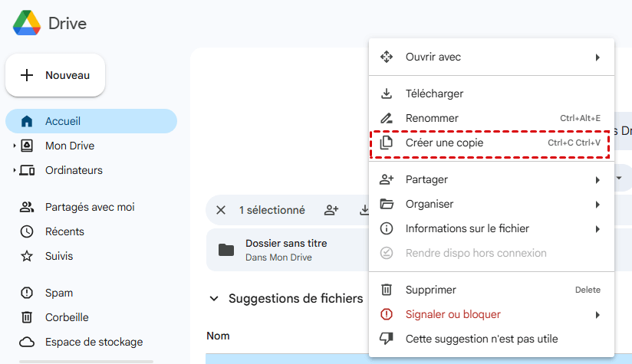Clear selection with the X icon
The height and width of the screenshot is (364, 632).
pyautogui.click(x=221, y=210)
